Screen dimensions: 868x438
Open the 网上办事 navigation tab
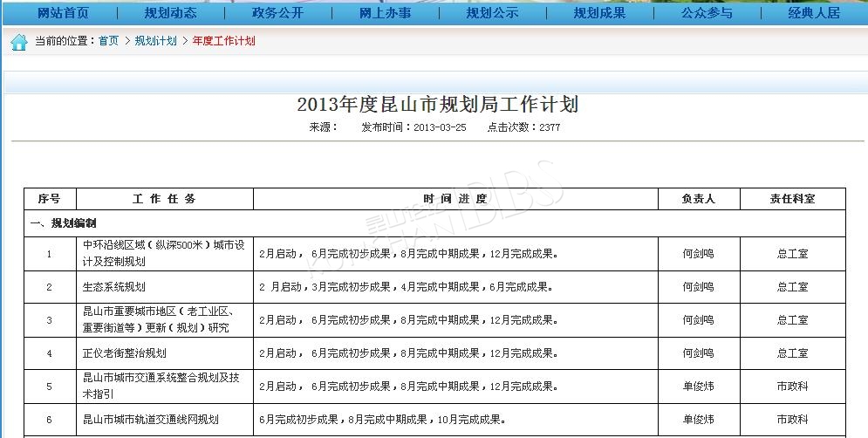pyautogui.click(x=386, y=13)
